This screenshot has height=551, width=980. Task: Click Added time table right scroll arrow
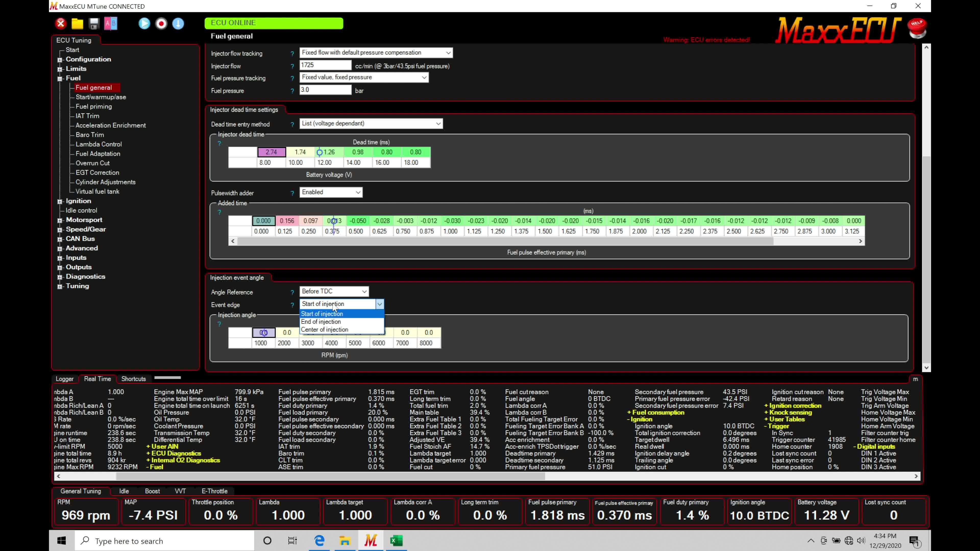(860, 241)
